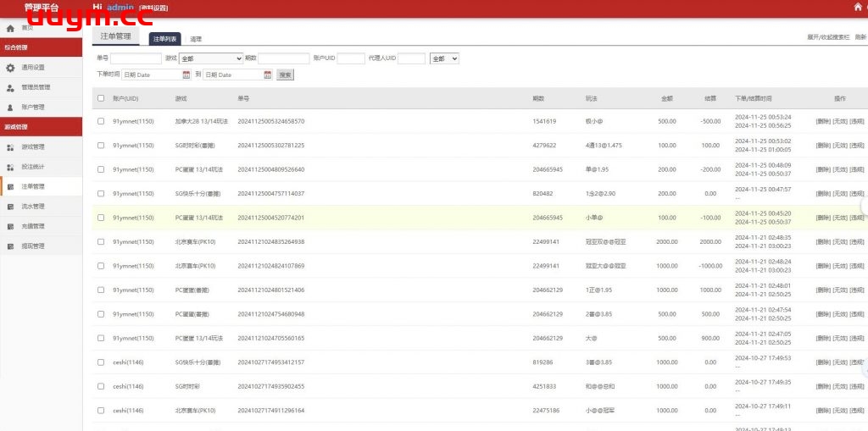Expand the 全部 dropdown next to 代理人UID
This screenshot has height=431, width=868.
pyautogui.click(x=444, y=58)
